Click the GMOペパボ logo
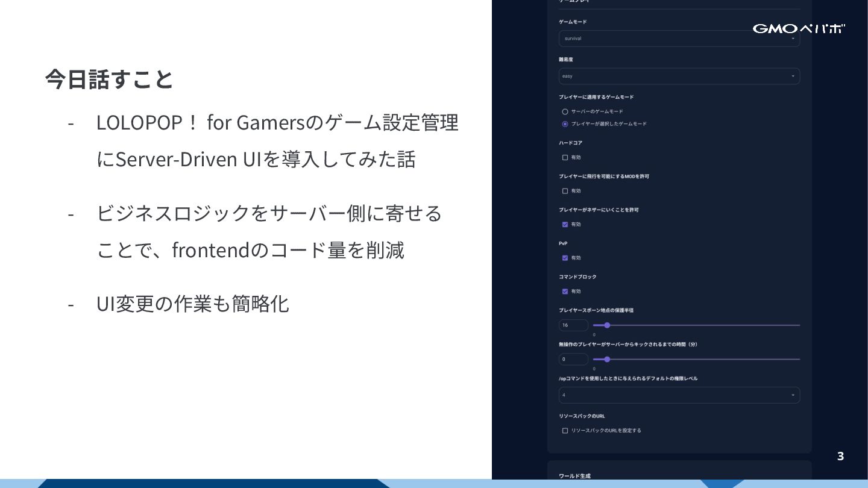 [x=799, y=28]
